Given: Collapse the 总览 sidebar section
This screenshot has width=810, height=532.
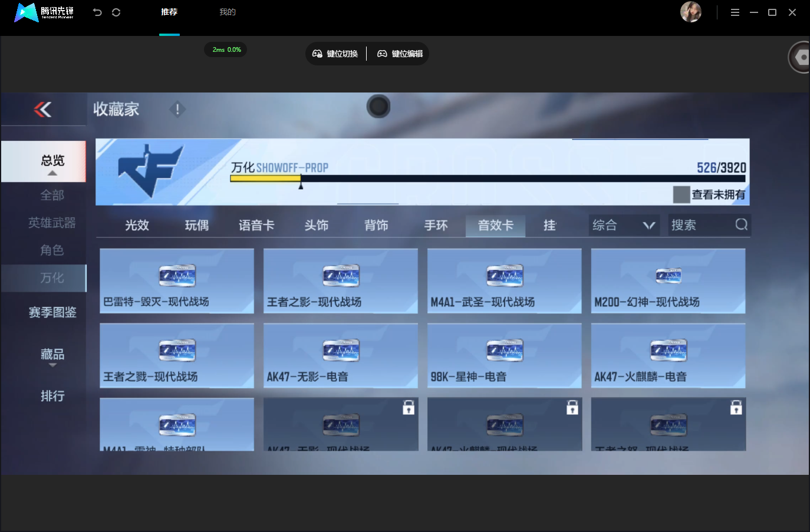Looking at the screenshot, I should click(x=44, y=161).
